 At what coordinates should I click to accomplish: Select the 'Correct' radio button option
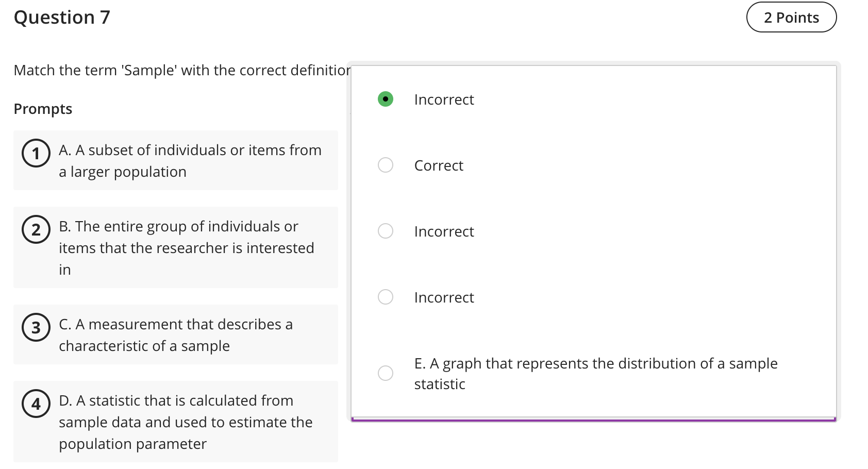[385, 165]
